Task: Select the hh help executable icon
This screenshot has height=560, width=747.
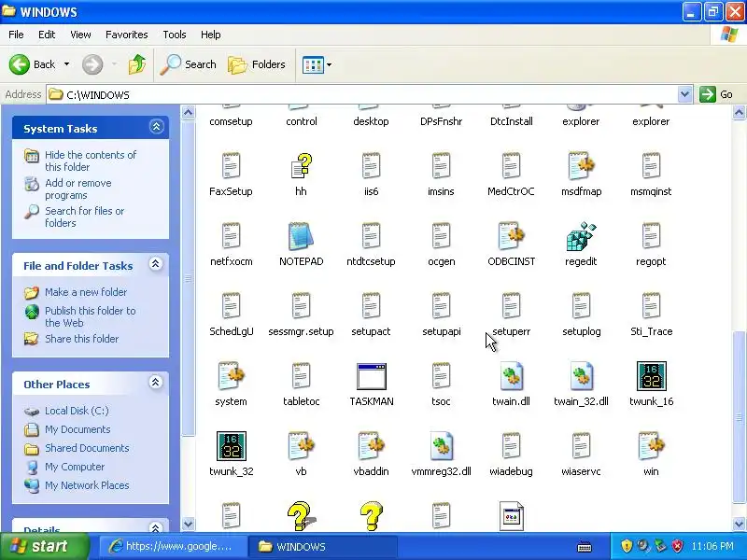Action: [x=301, y=166]
